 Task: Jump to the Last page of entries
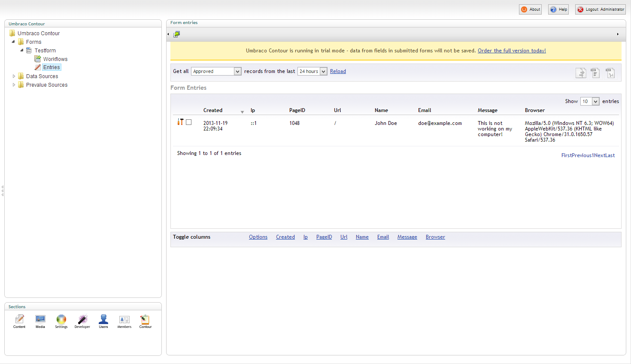[610, 155]
